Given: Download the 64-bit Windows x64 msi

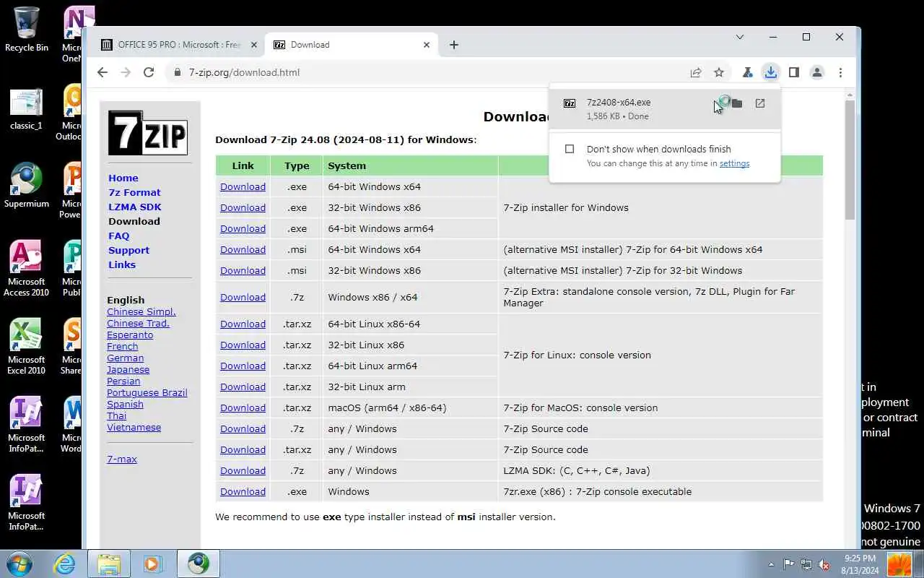Looking at the screenshot, I should tap(243, 249).
